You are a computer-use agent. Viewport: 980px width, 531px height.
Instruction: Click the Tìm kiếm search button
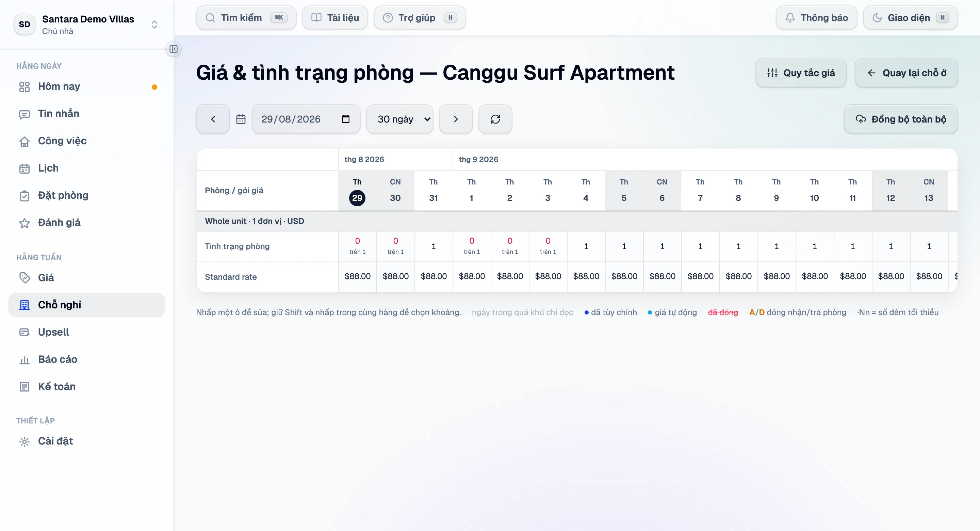246,18
